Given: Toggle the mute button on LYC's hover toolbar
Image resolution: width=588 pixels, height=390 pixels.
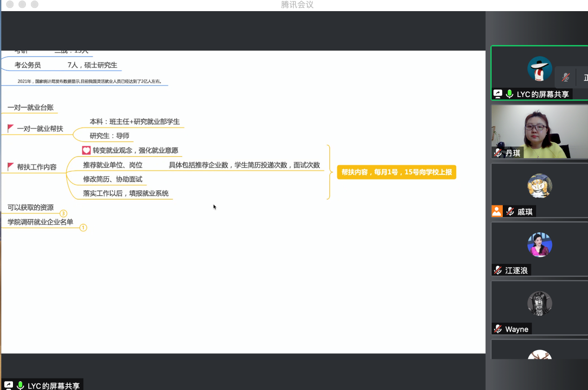Looking at the screenshot, I should [565, 77].
